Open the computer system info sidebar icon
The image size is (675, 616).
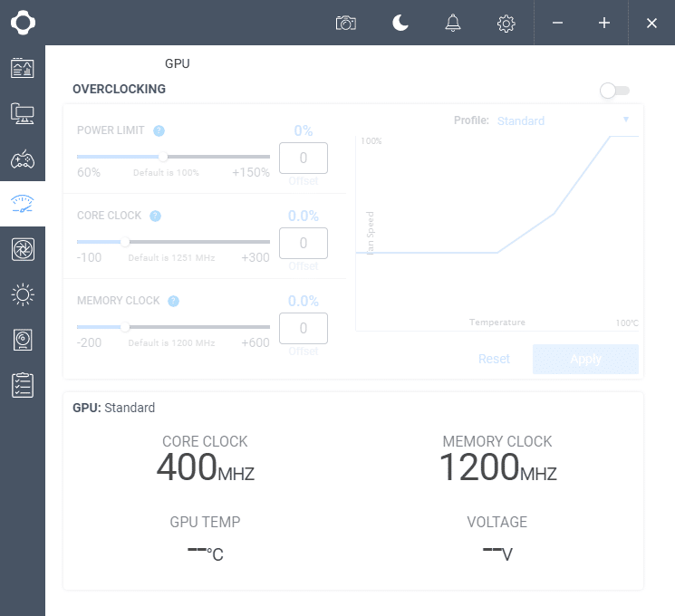coord(22,113)
